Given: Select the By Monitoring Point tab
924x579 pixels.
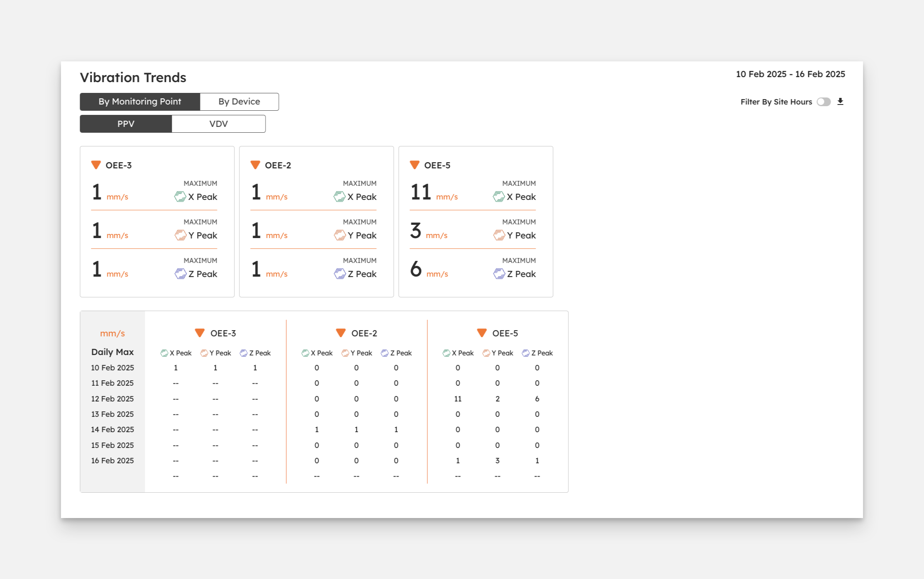Looking at the screenshot, I should [x=140, y=102].
